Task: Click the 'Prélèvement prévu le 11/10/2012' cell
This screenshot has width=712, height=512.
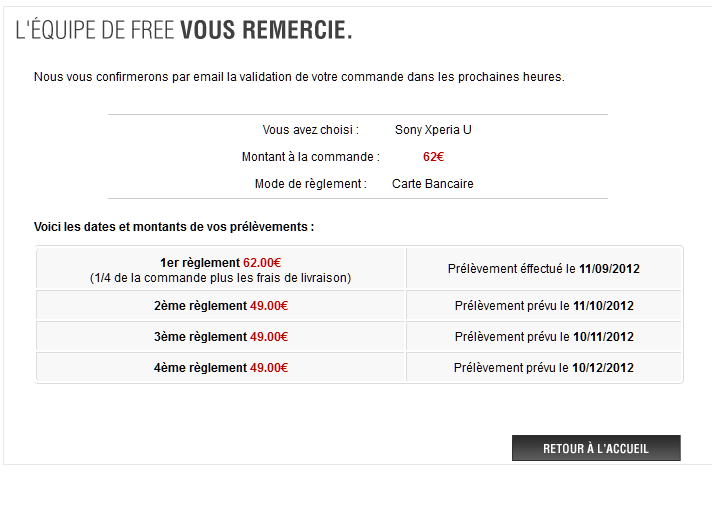Action: 544,306
